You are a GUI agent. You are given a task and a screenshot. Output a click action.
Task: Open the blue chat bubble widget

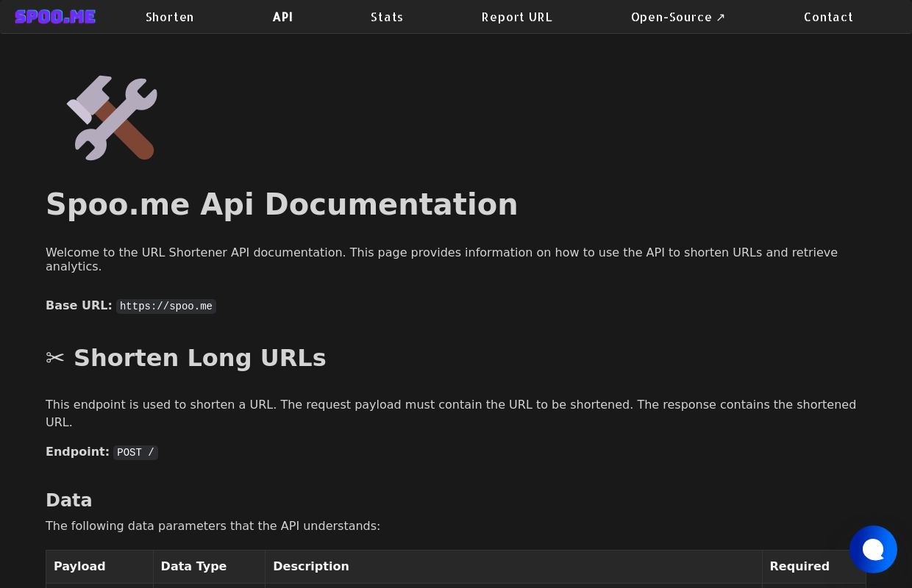[873, 549]
